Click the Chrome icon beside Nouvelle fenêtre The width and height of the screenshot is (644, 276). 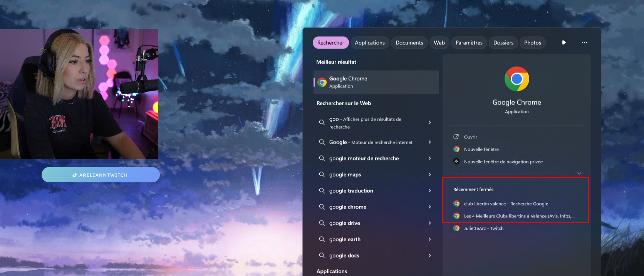tap(456, 149)
